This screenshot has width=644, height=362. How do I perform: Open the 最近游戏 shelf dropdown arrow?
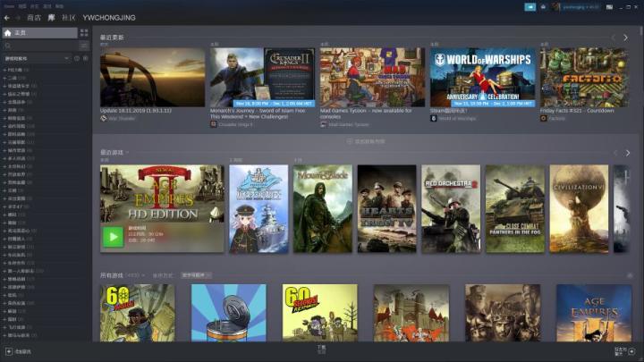[x=127, y=153]
